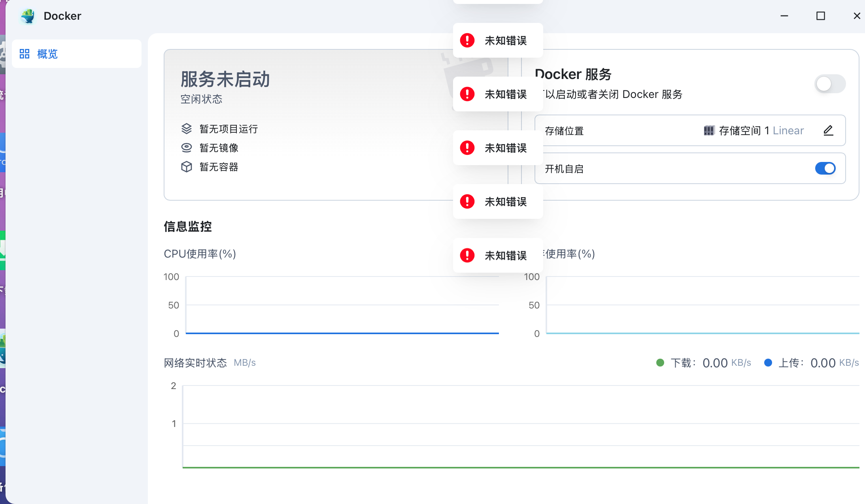Close the Docker window

(x=857, y=16)
